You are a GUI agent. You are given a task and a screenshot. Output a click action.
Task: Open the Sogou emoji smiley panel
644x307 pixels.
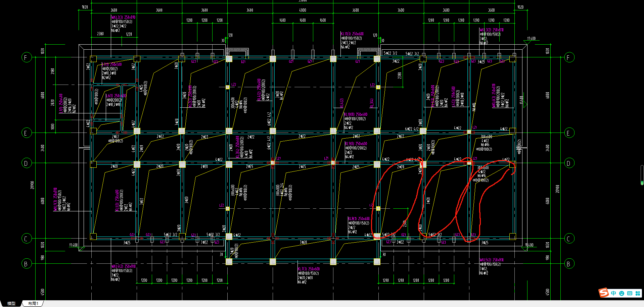[x=622, y=293]
